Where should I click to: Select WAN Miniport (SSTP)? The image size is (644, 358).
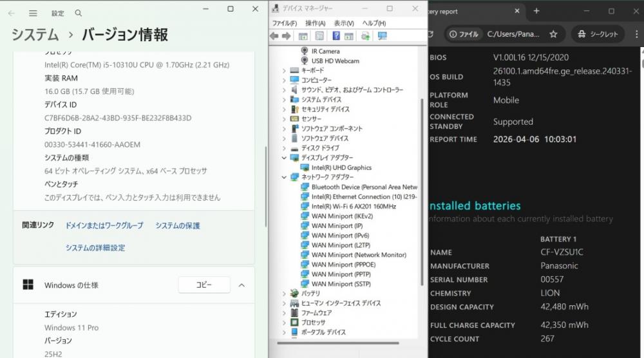(341, 284)
